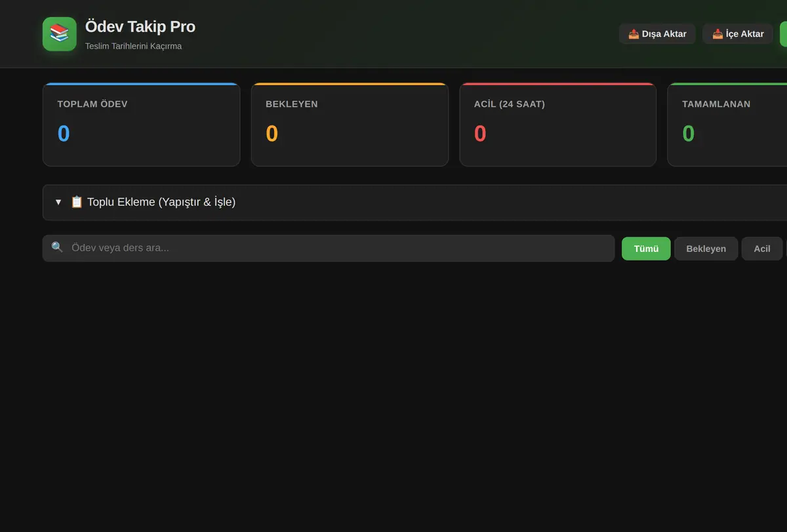Viewport: 787px width, 532px height.
Task: Click the Dışa Aktar export button
Action: pos(657,34)
